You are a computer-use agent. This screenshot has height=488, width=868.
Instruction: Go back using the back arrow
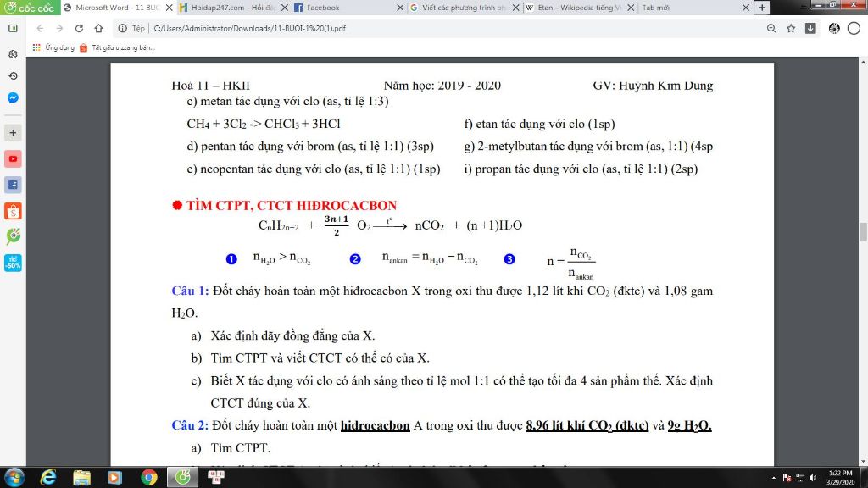point(40,28)
